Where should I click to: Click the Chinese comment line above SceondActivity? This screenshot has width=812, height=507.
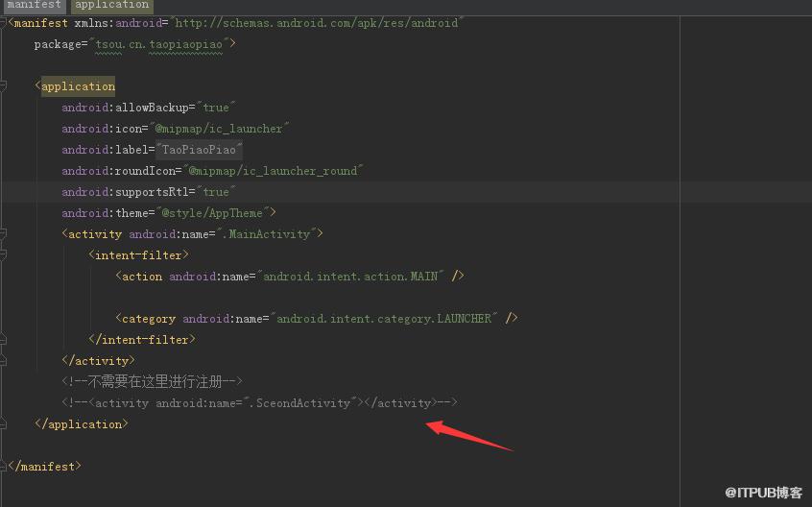point(153,381)
